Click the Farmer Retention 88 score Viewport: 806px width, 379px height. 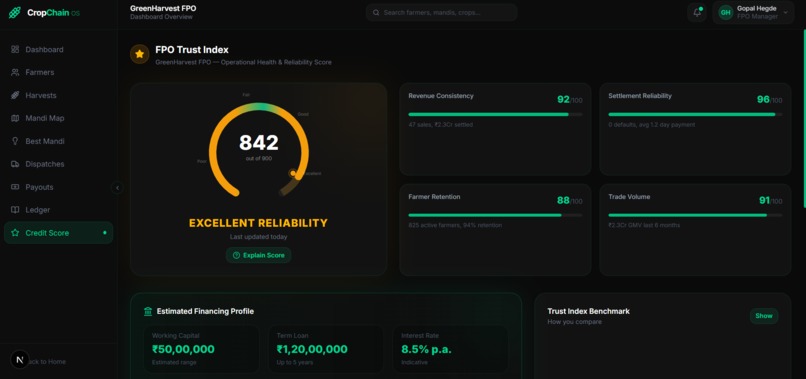(563, 201)
